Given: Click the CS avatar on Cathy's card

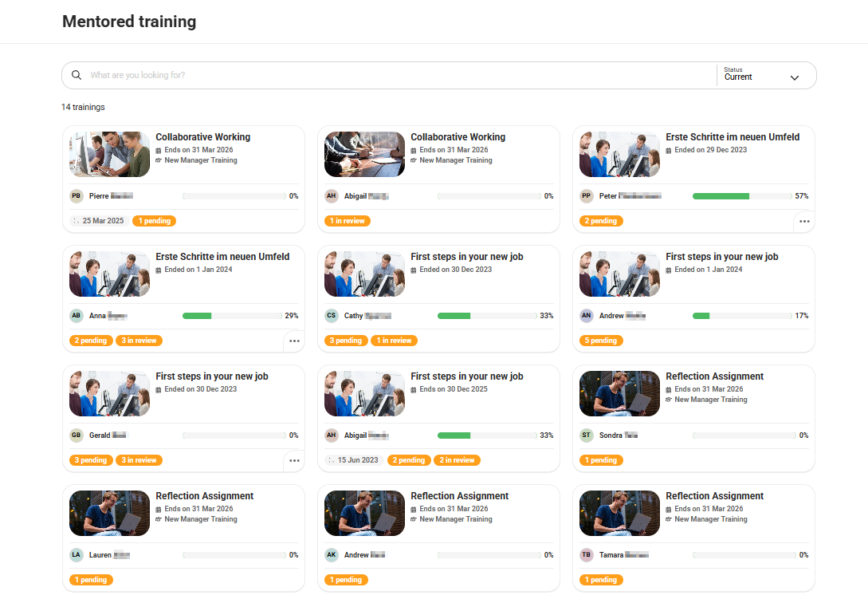Looking at the screenshot, I should click(331, 315).
